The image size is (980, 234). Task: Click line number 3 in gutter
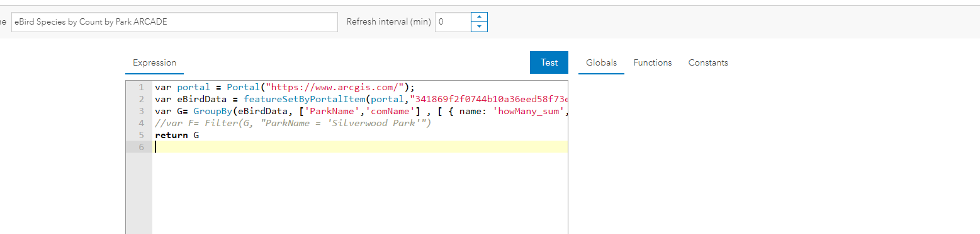(141, 111)
